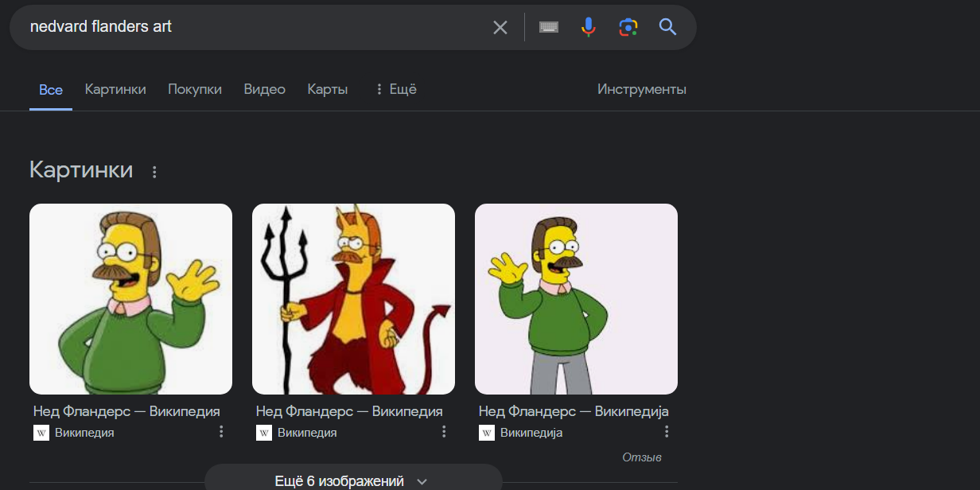Open three-dot menu for devil Flanders result

[444, 431]
